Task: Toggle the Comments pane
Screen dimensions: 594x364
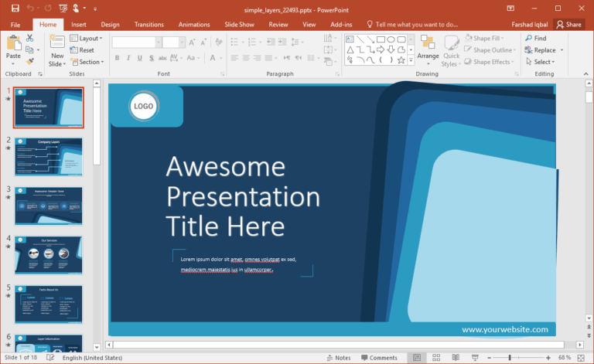Action: tap(378, 358)
